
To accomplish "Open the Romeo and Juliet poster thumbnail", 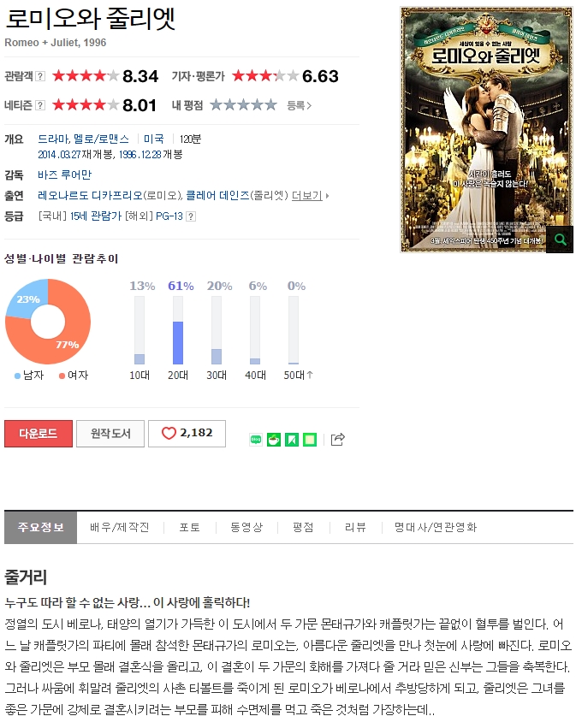I will click(x=486, y=129).
